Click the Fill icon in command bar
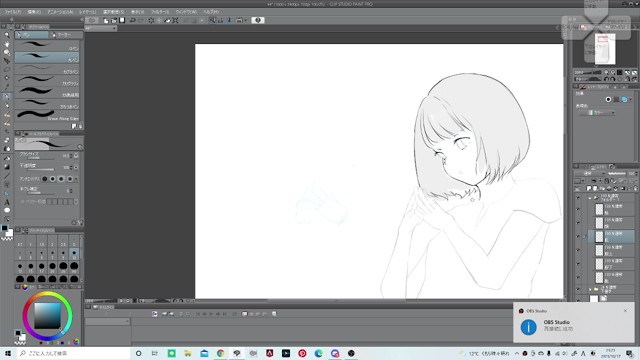This screenshot has width=640, height=360. pyautogui.click(x=167, y=20)
